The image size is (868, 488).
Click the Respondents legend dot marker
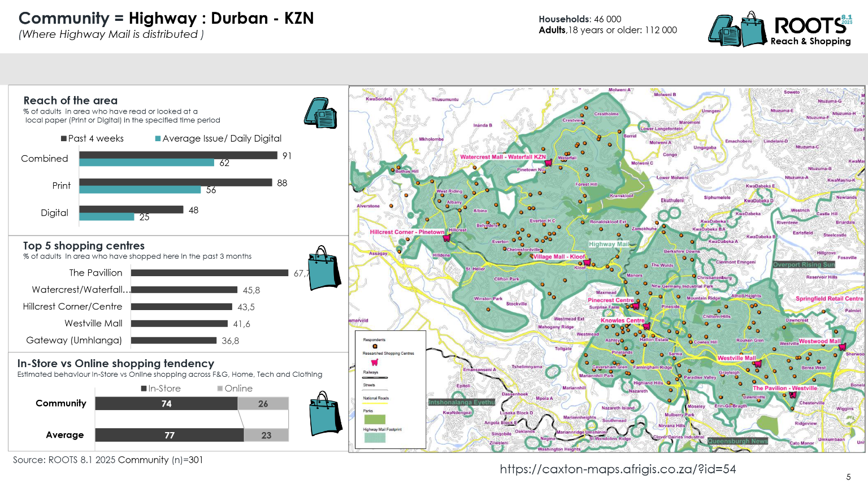(x=374, y=346)
